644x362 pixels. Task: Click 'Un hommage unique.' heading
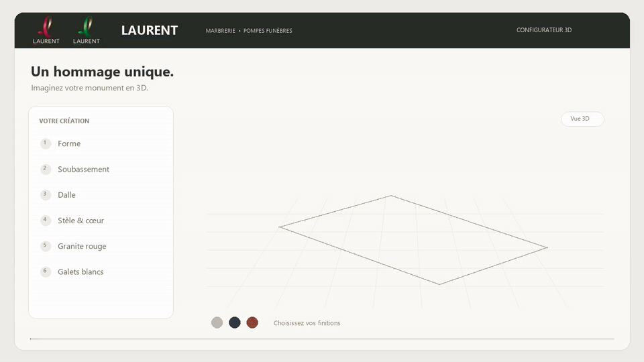102,72
